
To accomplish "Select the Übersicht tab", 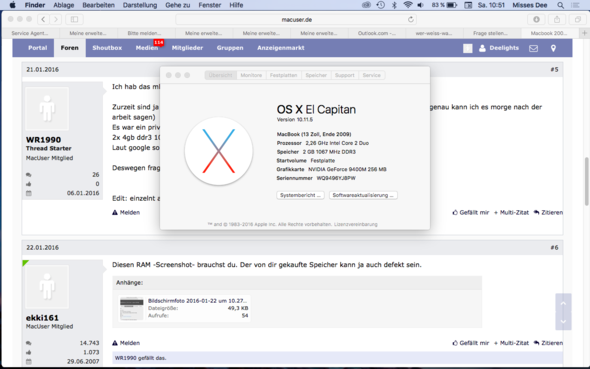I will tap(220, 75).
